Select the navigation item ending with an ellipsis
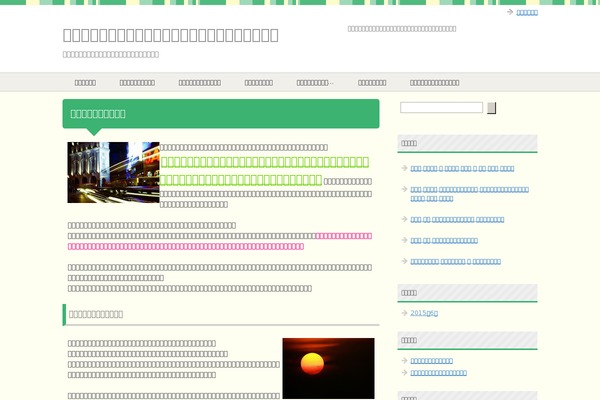The width and height of the screenshot is (600, 400). pyautogui.click(x=315, y=83)
